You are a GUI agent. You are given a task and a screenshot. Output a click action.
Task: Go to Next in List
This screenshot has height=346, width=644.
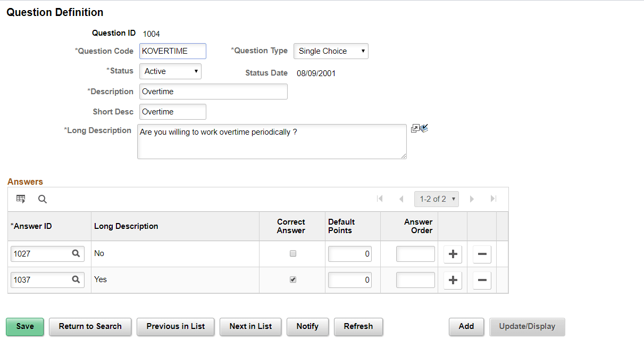(250, 327)
